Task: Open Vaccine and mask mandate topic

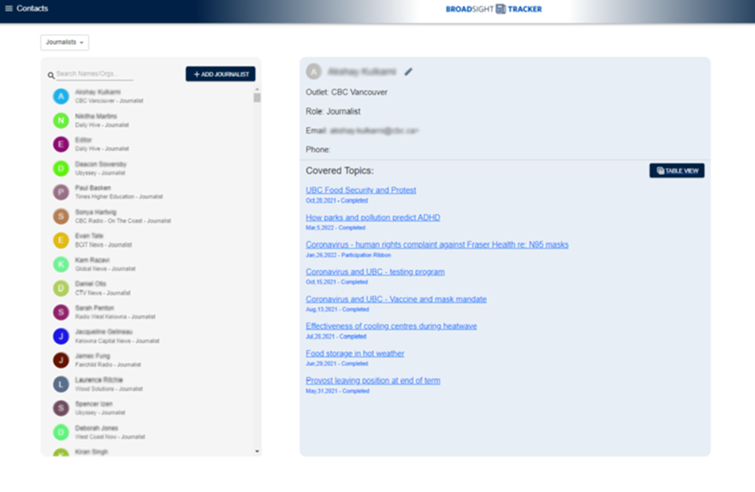Action: pyautogui.click(x=396, y=299)
